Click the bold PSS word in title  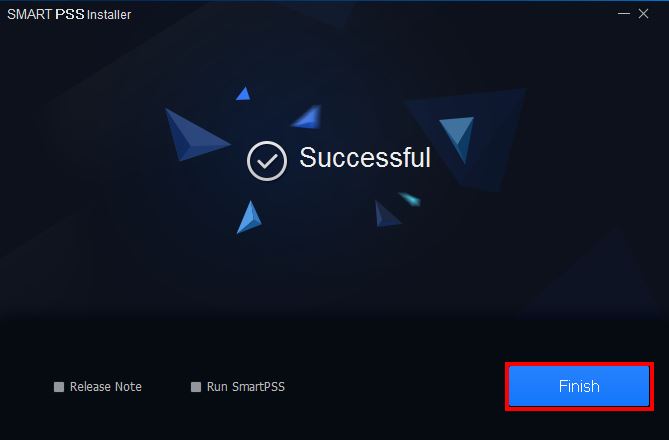[70, 14]
